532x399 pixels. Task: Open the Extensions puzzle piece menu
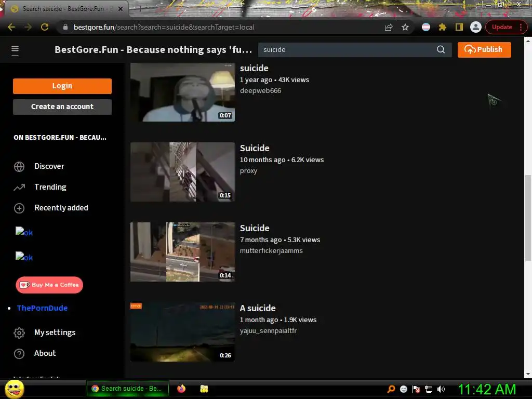pos(443,27)
